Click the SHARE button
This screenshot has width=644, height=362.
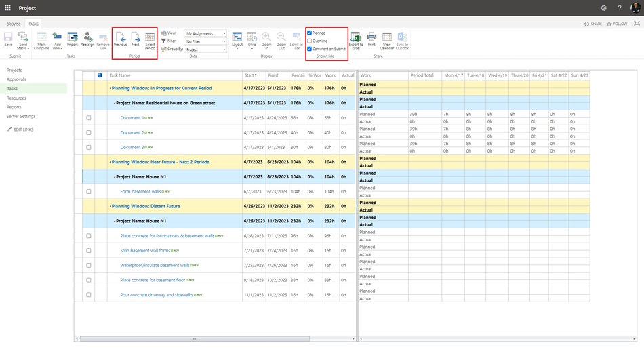click(x=593, y=24)
